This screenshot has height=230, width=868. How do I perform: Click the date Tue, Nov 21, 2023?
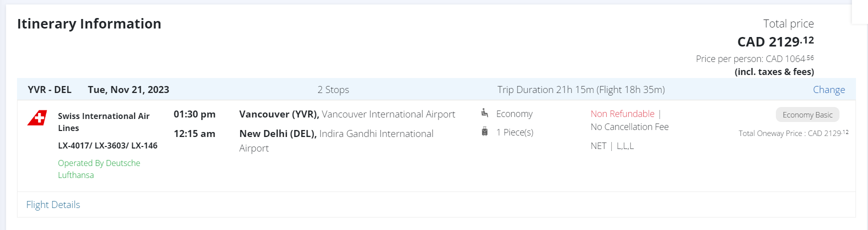(x=128, y=90)
